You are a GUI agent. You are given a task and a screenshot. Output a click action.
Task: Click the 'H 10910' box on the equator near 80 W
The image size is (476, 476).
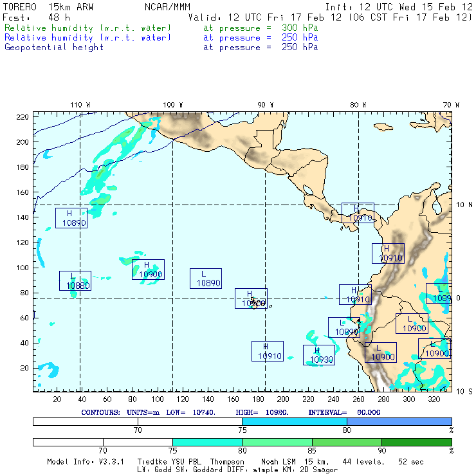point(355,295)
